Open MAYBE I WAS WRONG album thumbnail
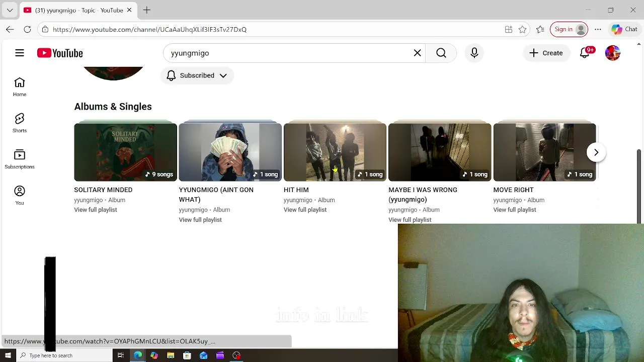 click(x=440, y=152)
